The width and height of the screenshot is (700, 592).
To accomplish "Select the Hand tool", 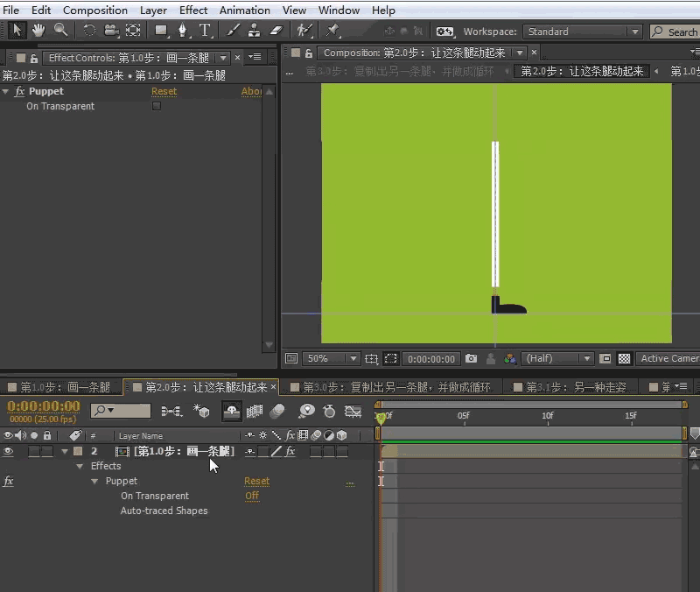I will pyautogui.click(x=38, y=31).
